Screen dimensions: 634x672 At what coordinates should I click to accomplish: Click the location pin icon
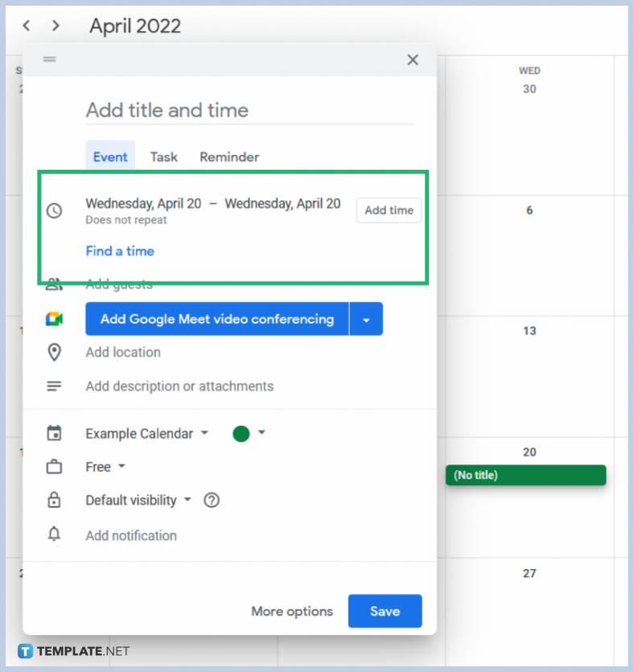54,352
